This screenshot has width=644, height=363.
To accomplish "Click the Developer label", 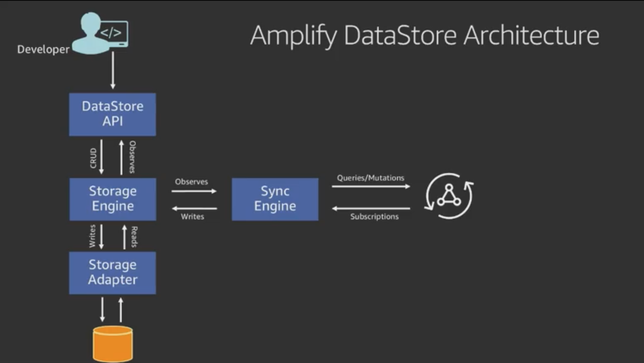I will 43,49.
